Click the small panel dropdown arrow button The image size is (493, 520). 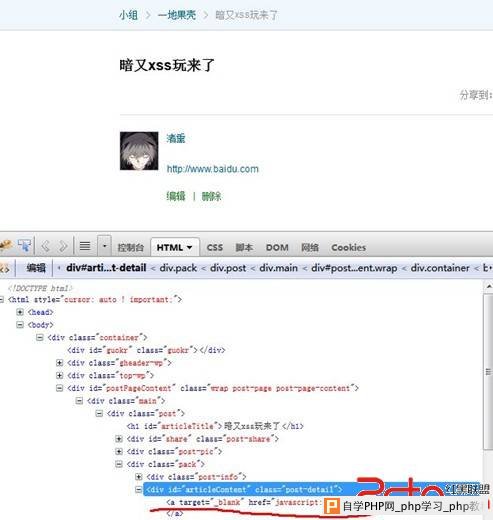(x=104, y=246)
